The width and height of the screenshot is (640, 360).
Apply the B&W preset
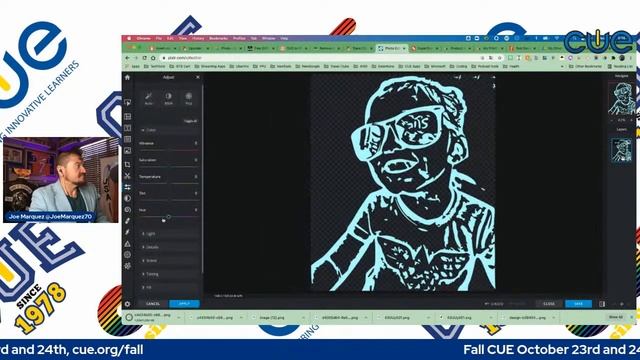click(168, 98)
